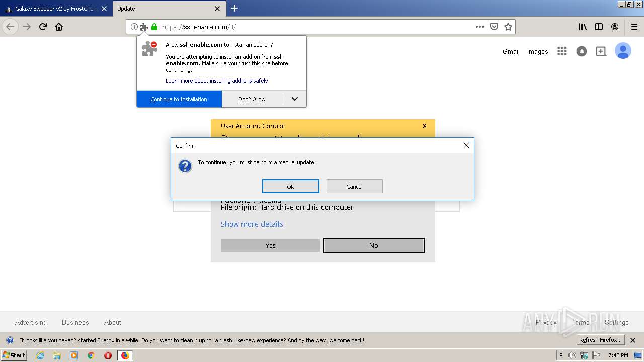Open the Library bookshelf icon
644x362 pixels.
coord(583,27)
